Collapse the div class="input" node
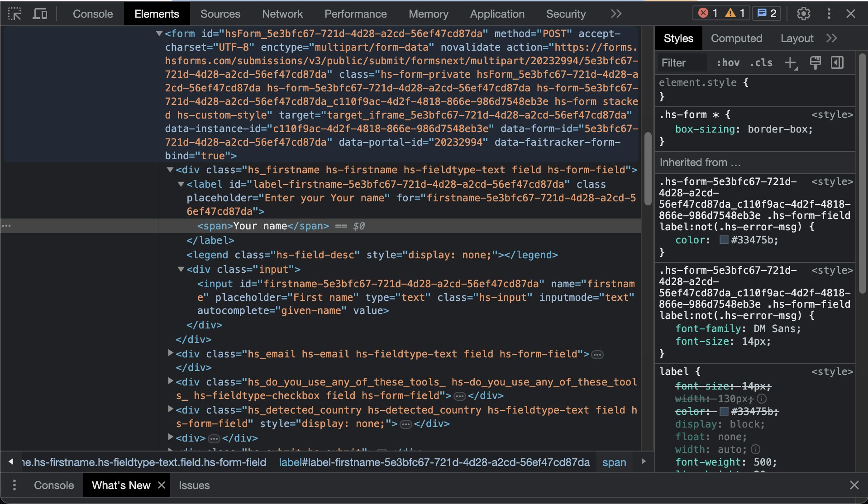This screenshot has width=868, height=504. coord(181,269)
